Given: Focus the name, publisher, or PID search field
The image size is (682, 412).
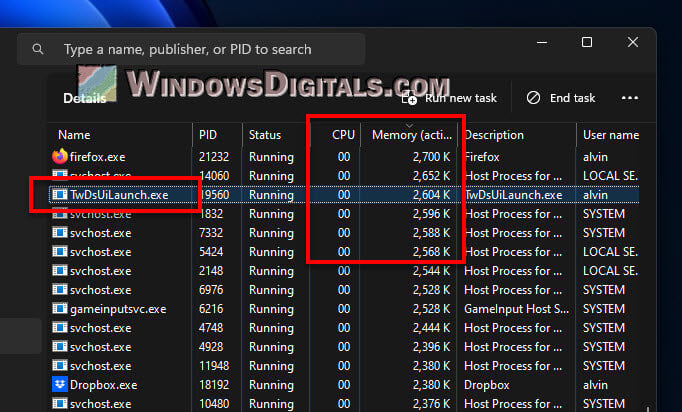Looking at the screenshot, I should pos(191,49).
